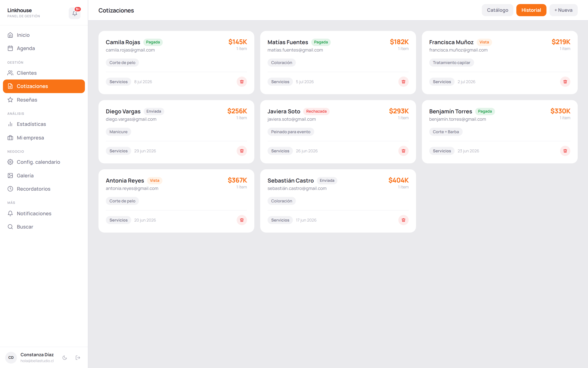Click the CD user avatar
588x368 pixels.
tap(11, 358)
